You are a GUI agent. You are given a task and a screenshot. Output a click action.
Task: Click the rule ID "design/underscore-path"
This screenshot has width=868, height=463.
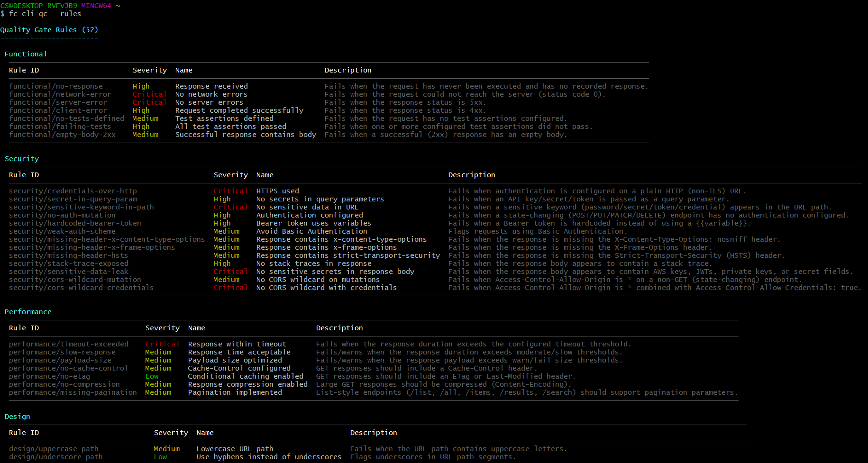(x=56, y=457)
